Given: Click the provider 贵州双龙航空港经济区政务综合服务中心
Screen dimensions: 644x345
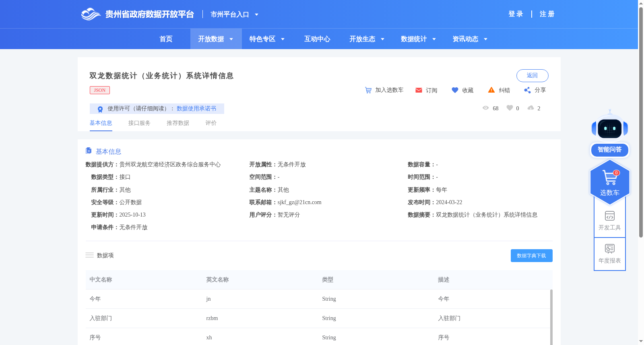Looking at the screenshot, I should (x=170, y=165).
